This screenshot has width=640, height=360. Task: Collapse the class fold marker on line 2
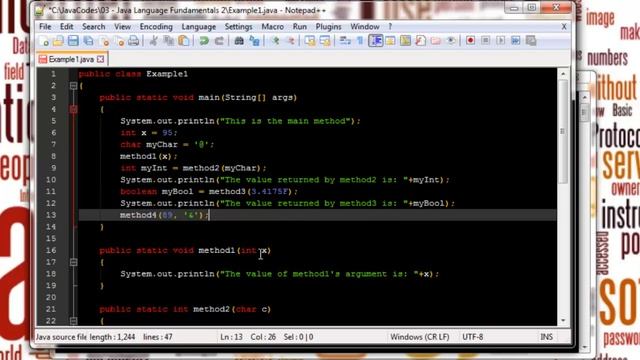[x=73, y=86]
